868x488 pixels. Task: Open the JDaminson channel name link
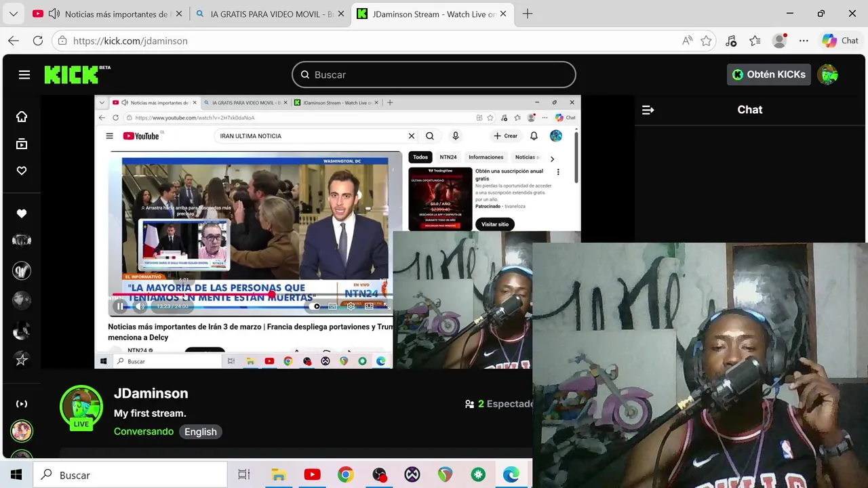point(151,393)
